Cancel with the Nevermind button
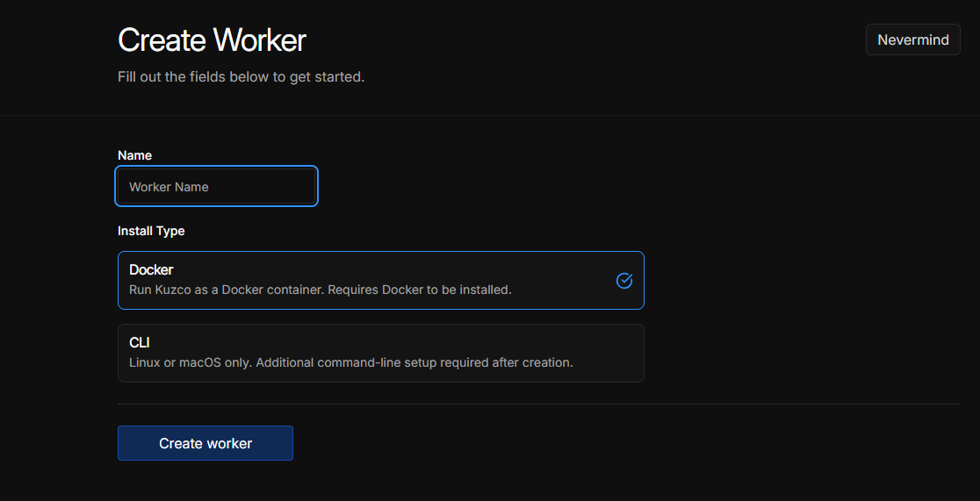 click(912, 39)
